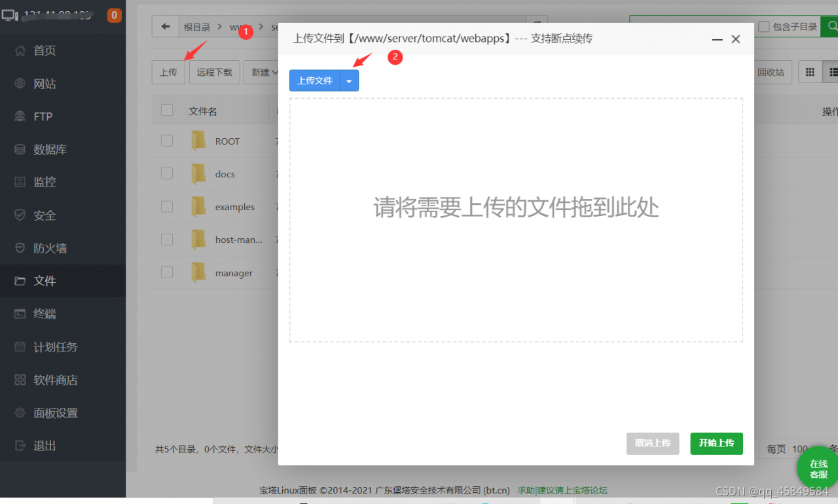This screenshot has width=838, height=504.
Task: Open the 终端 (Terminal) section in the sidebar
Action: (x=45, y=314)
